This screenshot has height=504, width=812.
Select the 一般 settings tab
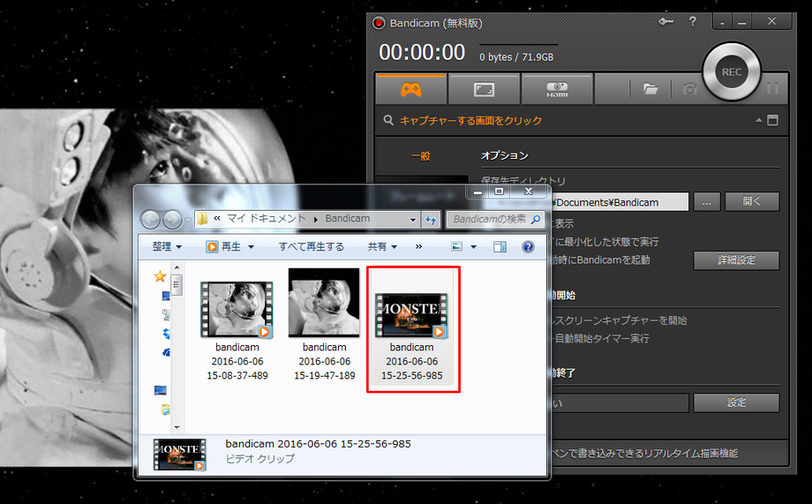tap(421, 155)
